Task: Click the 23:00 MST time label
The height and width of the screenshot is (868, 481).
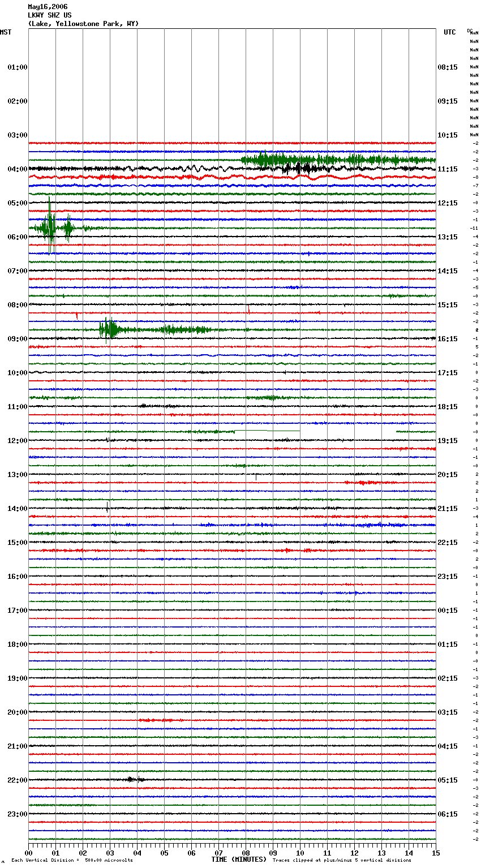Action: tap(17, 814)
